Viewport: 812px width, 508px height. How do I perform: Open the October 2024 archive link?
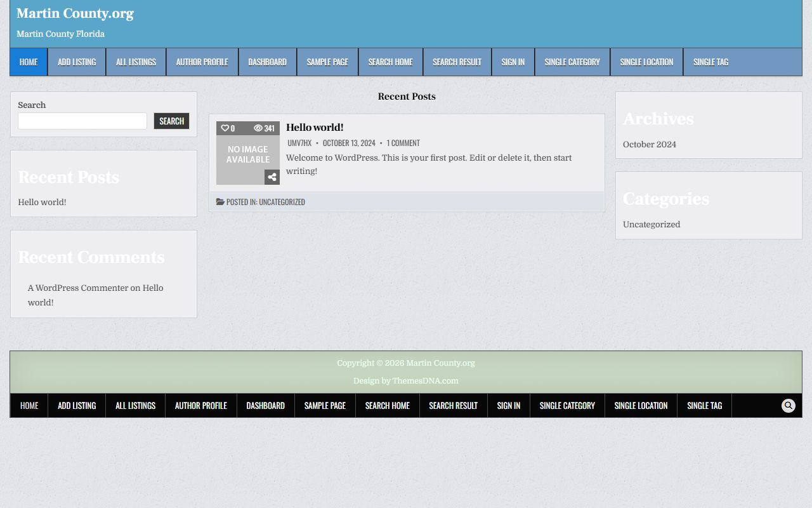pyautogui.click(x=649, y=145)
